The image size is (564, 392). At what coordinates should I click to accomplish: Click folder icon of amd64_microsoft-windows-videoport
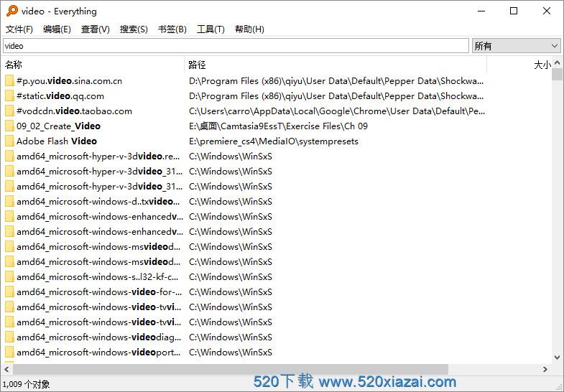(x=9, y=353)
